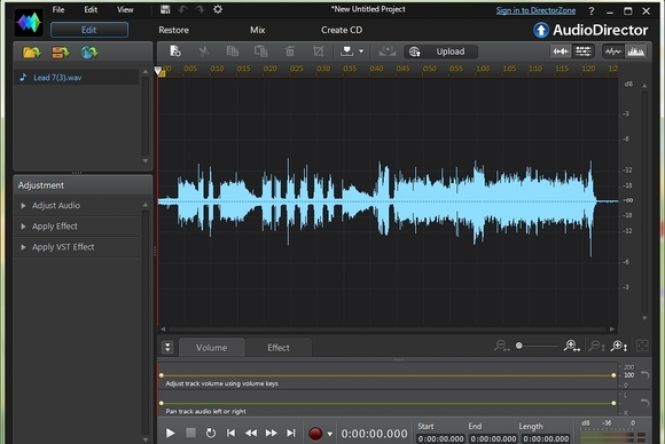Click the fit-to-window zoom icon
This screenshot has width=665, height=444.
(643, 346)
